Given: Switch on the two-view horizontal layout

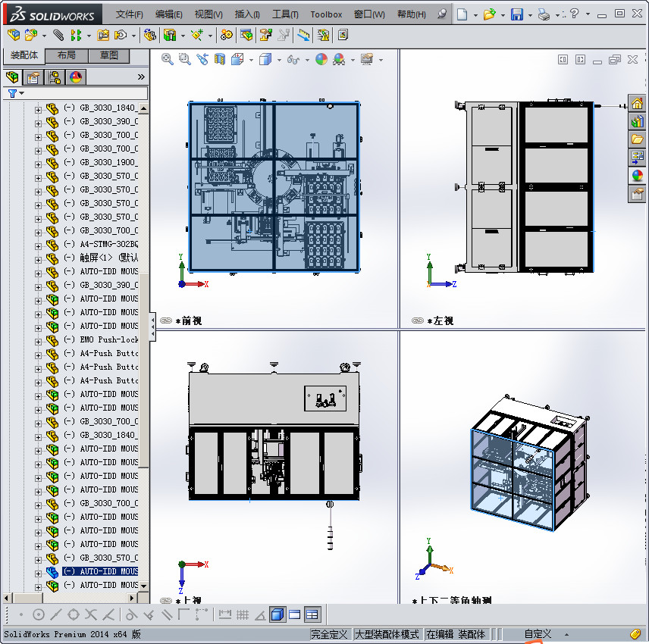Looking at the screenshot, I should coord(296,614).
